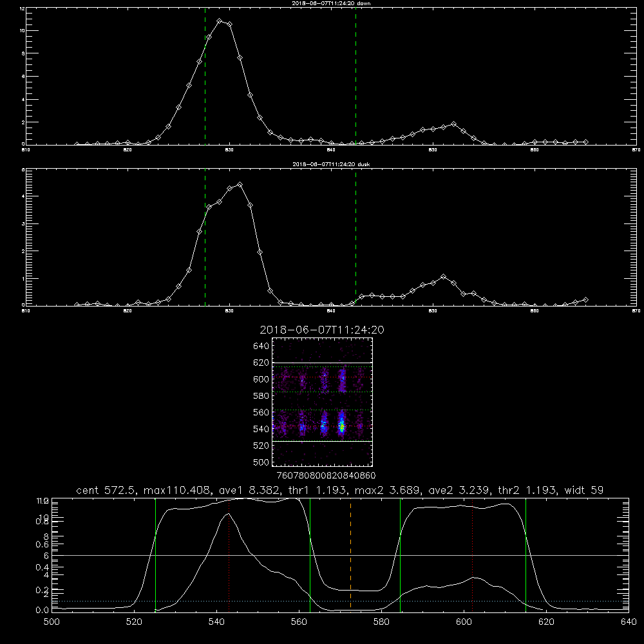Click the right green dashed line in dawn plot
This screenshot has width=644, height=644.
coord(355,76)
